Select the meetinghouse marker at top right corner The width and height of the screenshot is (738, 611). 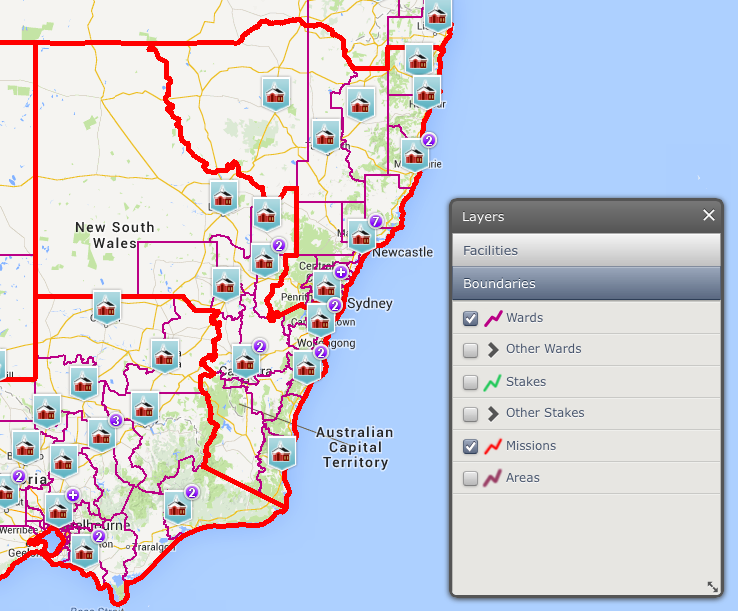438,16
